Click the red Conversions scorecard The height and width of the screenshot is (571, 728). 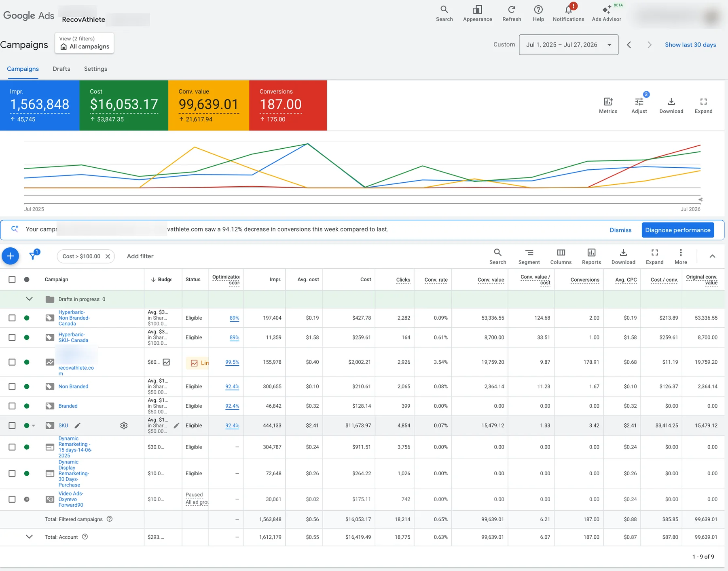coord(288,105)
